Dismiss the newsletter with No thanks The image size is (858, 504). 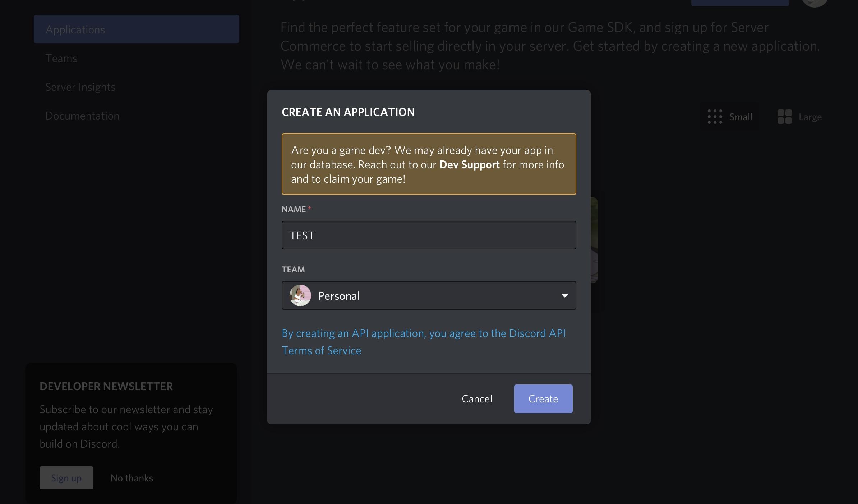132,478
